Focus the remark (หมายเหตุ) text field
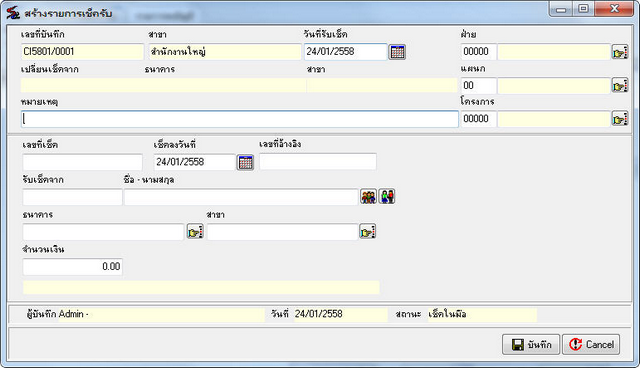 (x=240, y=119)
